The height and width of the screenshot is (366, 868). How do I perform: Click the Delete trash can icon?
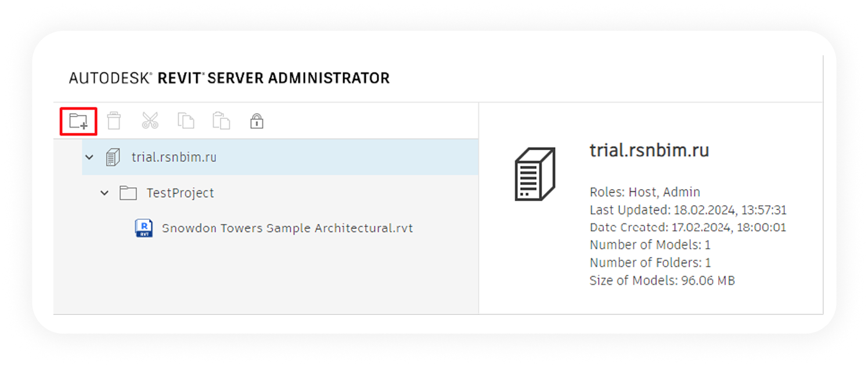pos(114,121)
